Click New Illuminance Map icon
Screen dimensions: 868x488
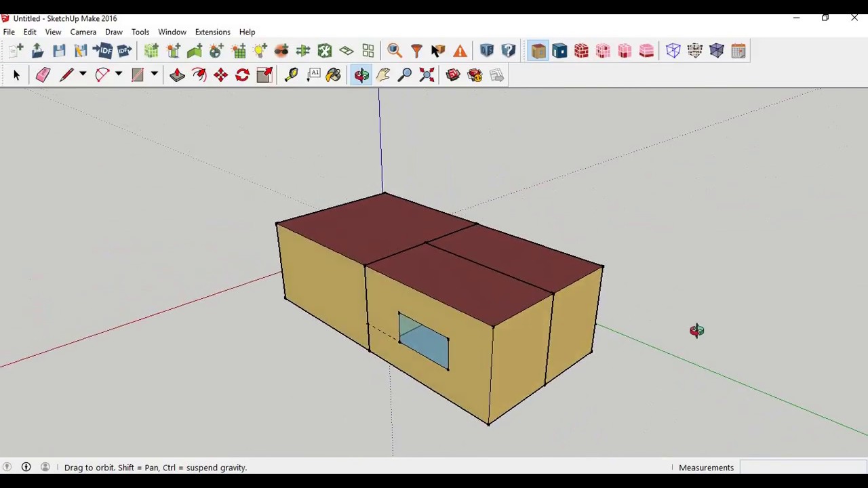pyautogui.click(x=239, y=51)
